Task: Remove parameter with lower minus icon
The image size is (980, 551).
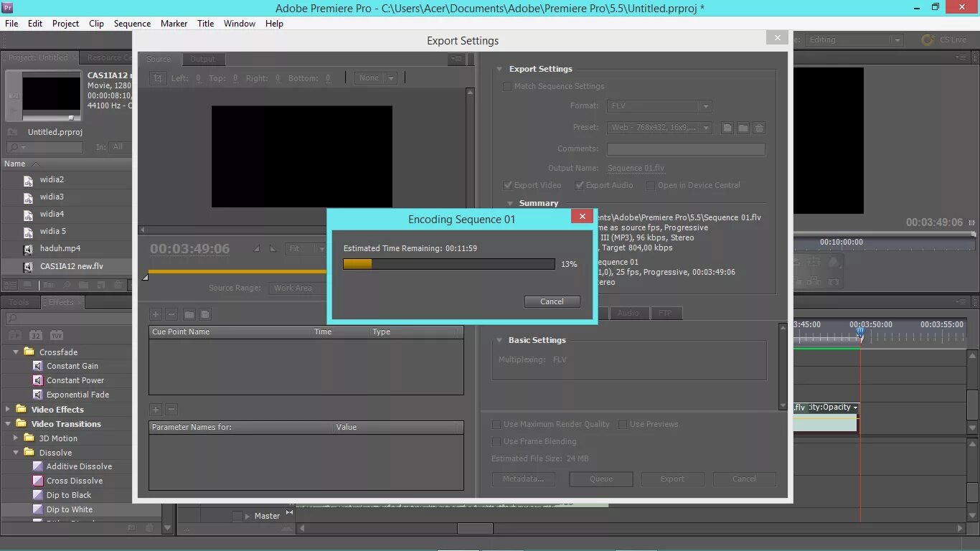Action: (x=171, y=410)
